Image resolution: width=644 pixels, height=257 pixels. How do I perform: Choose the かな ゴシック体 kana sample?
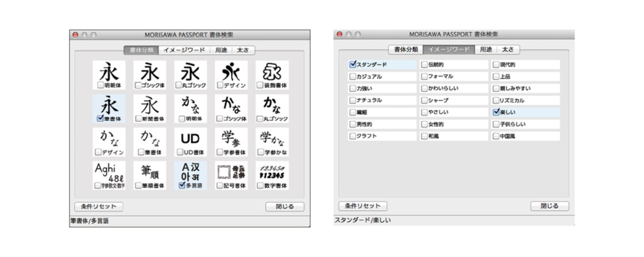coord(232,109)
